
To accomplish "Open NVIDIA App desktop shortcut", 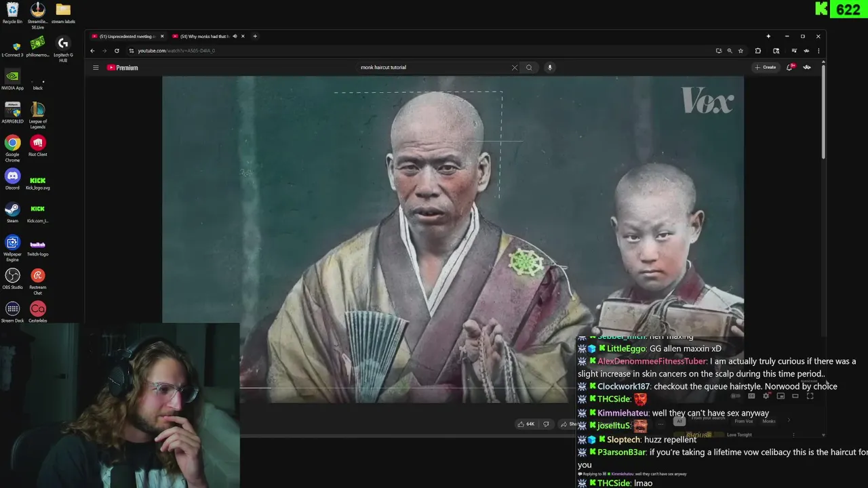I will coord(12,79).
